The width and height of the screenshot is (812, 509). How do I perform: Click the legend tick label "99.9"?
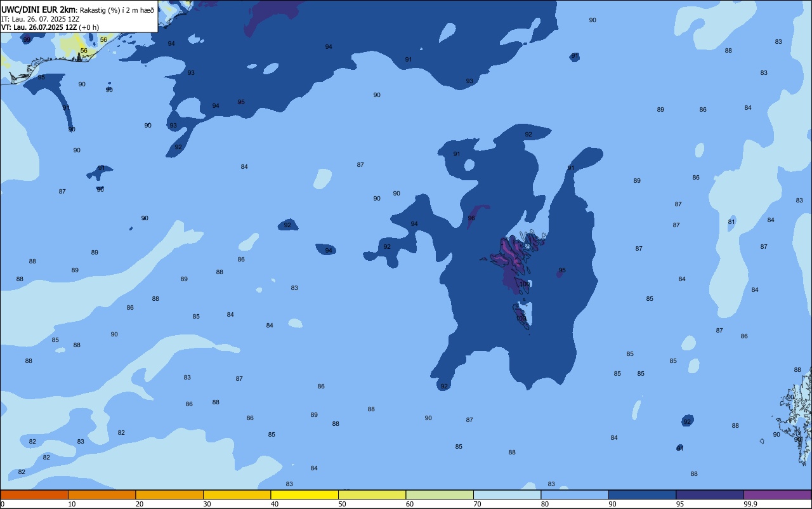click(750, 504)
